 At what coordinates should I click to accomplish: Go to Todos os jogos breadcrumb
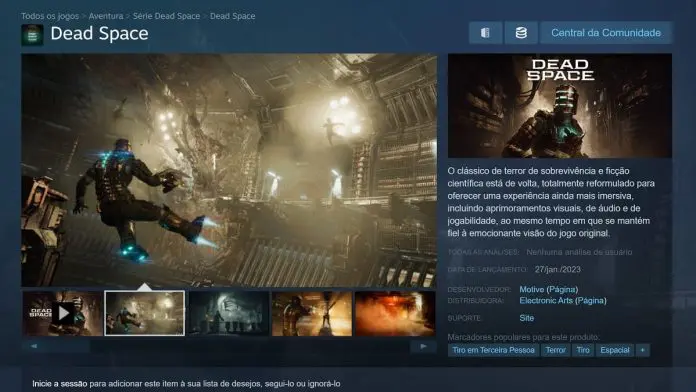(50, 16)
